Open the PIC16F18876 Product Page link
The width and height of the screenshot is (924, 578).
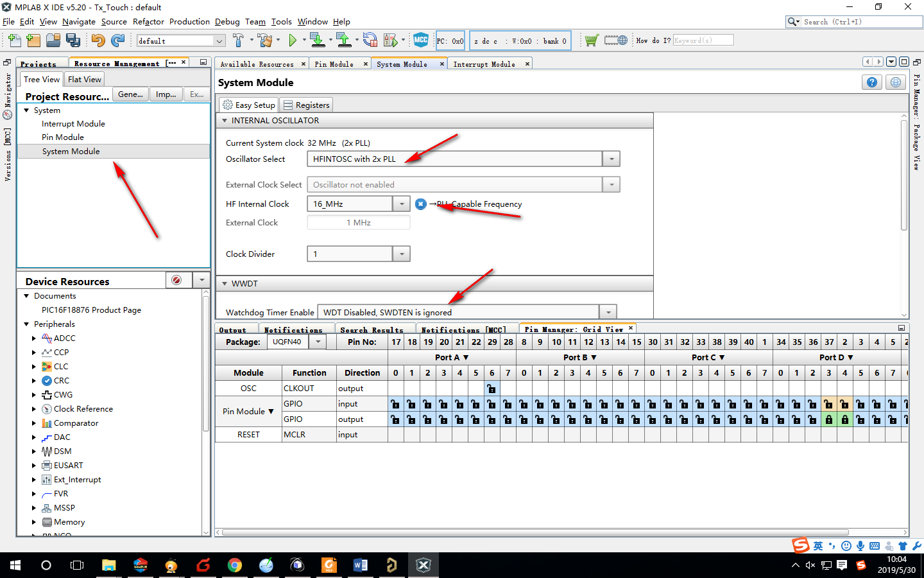pos(92,310)
